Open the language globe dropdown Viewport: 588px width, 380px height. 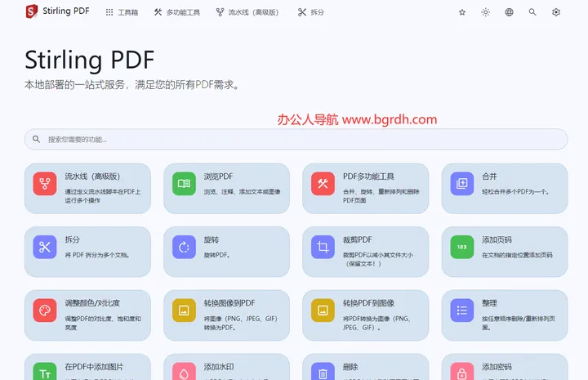[509, 12]
